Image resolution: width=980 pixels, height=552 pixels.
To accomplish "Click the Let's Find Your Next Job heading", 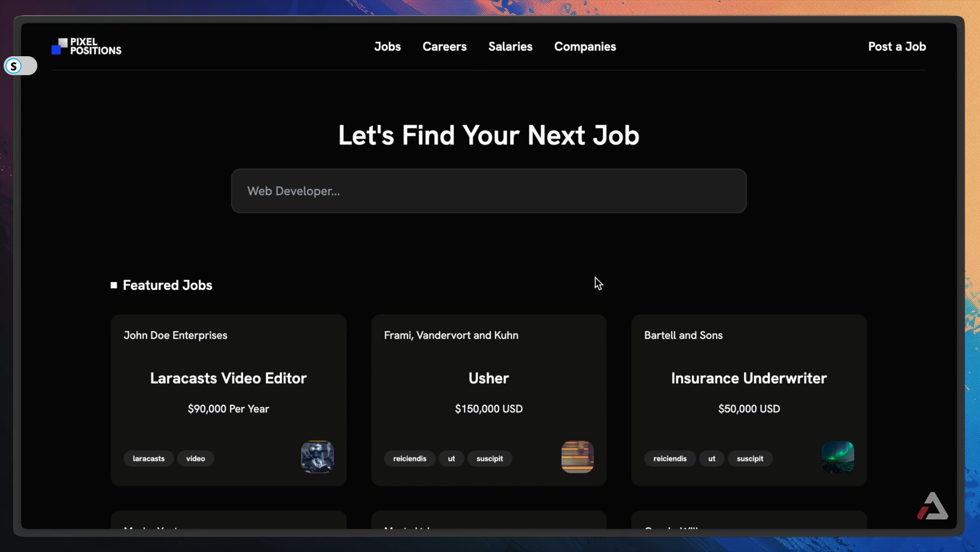I will click(x=488, y=135).
